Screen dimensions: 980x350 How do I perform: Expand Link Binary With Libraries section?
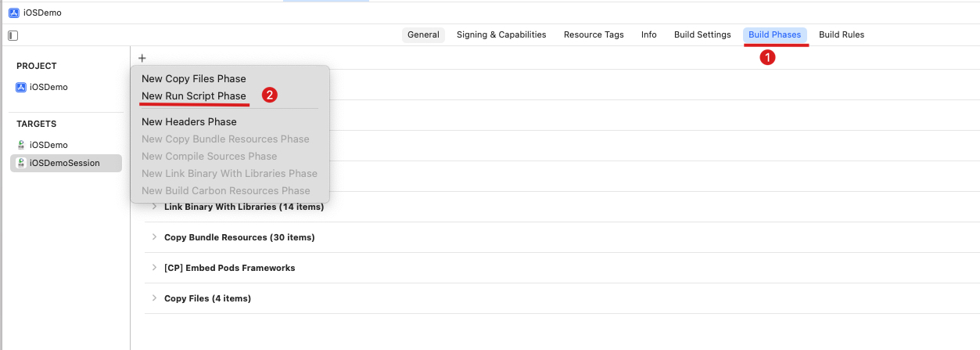click(x=154, y=207)
